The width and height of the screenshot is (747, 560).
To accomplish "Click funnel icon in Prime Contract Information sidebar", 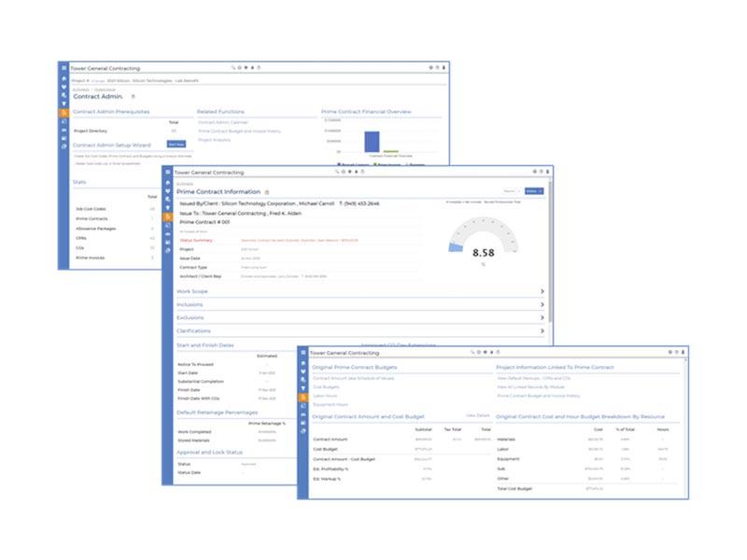I will (x=168, y=207).
